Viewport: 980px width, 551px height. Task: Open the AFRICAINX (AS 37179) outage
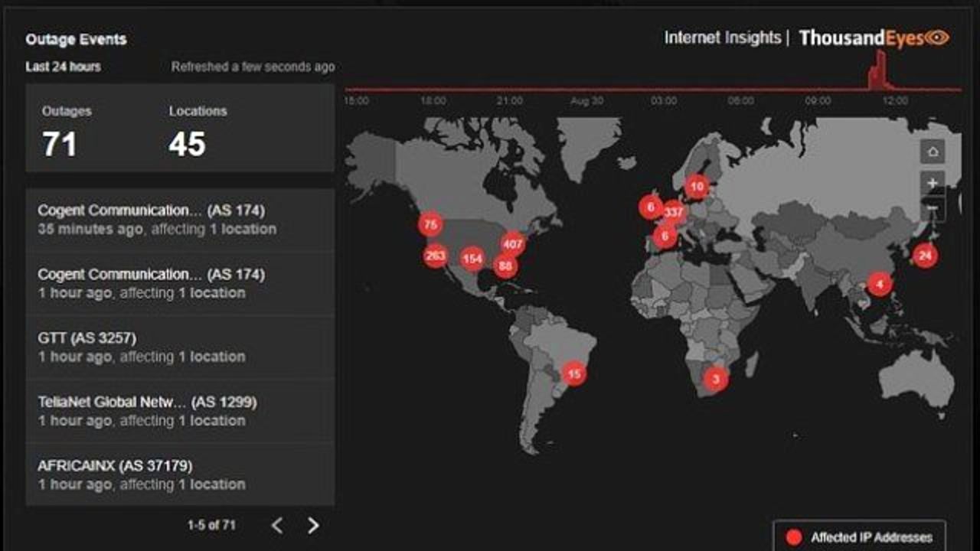point(180,474)
